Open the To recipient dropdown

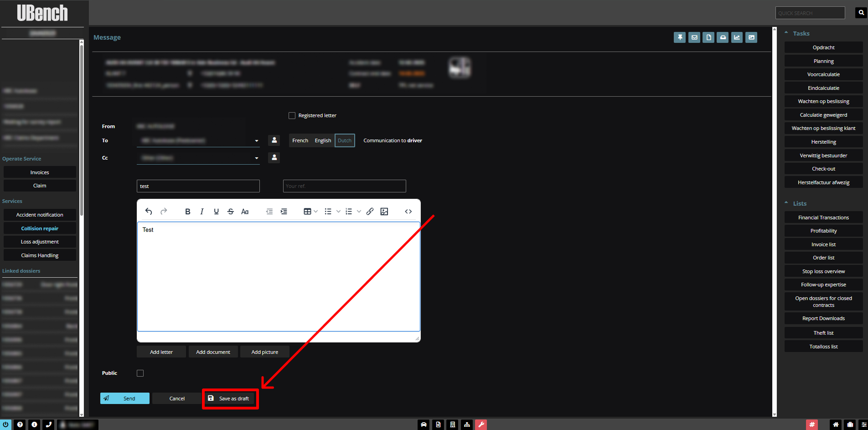(x=257, y=141)
